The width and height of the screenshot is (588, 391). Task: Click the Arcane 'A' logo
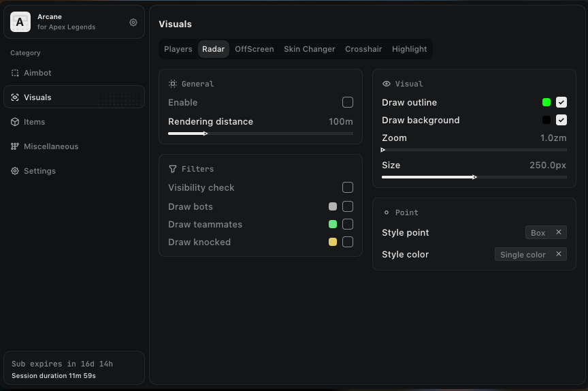pyautogui.click(x=20, y=22)
